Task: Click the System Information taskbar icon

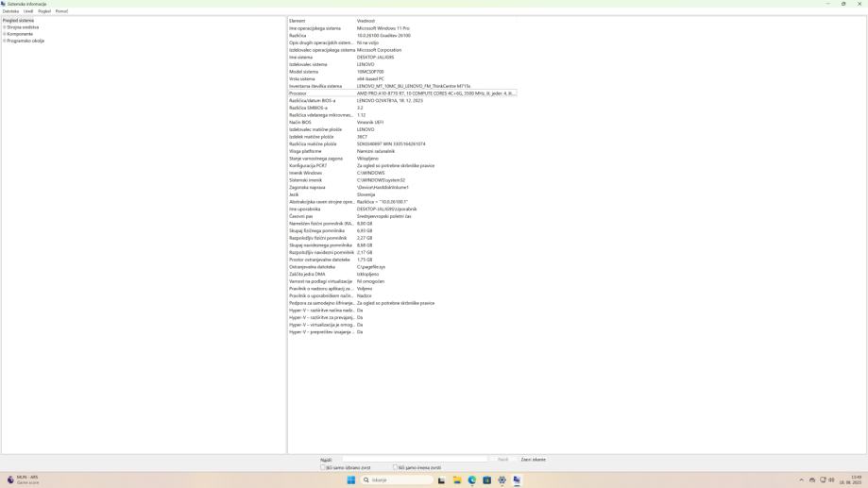Action: [517, 480]
